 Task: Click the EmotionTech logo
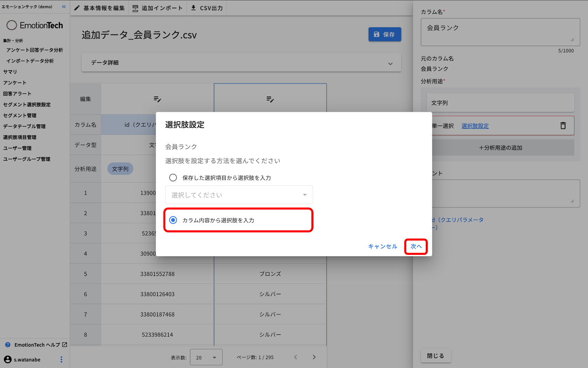35,25
